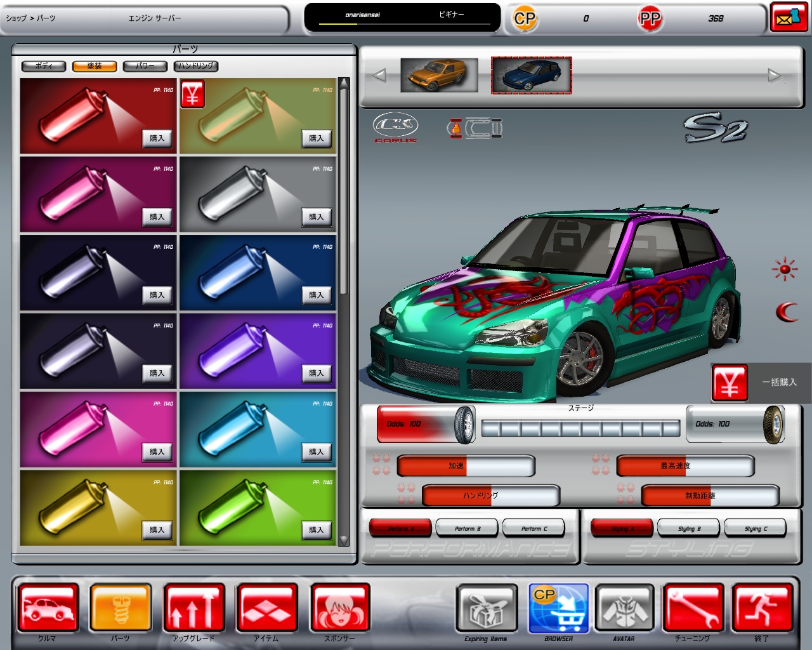Open the チューニング wrench icon
Image resolution: width=812 pixels, height=650 pixels.
[693, 608]
